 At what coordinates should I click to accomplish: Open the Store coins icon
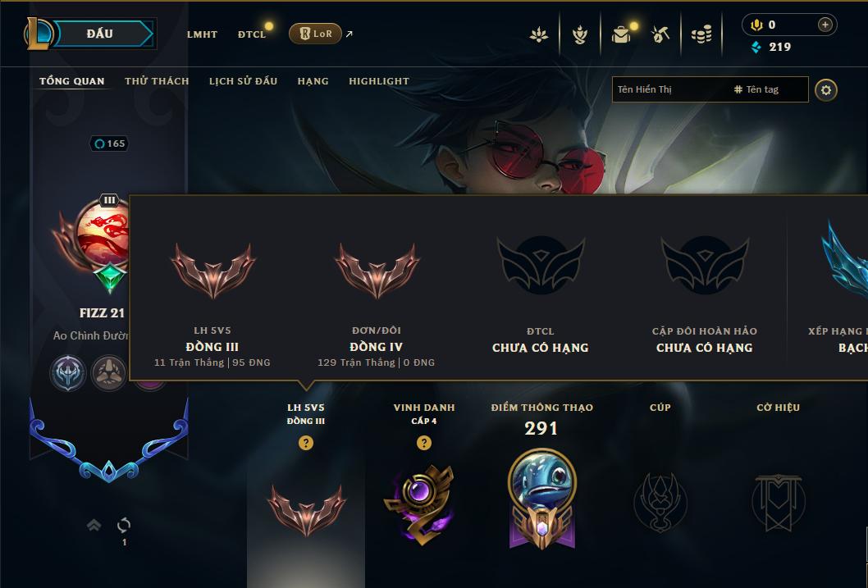701,34
